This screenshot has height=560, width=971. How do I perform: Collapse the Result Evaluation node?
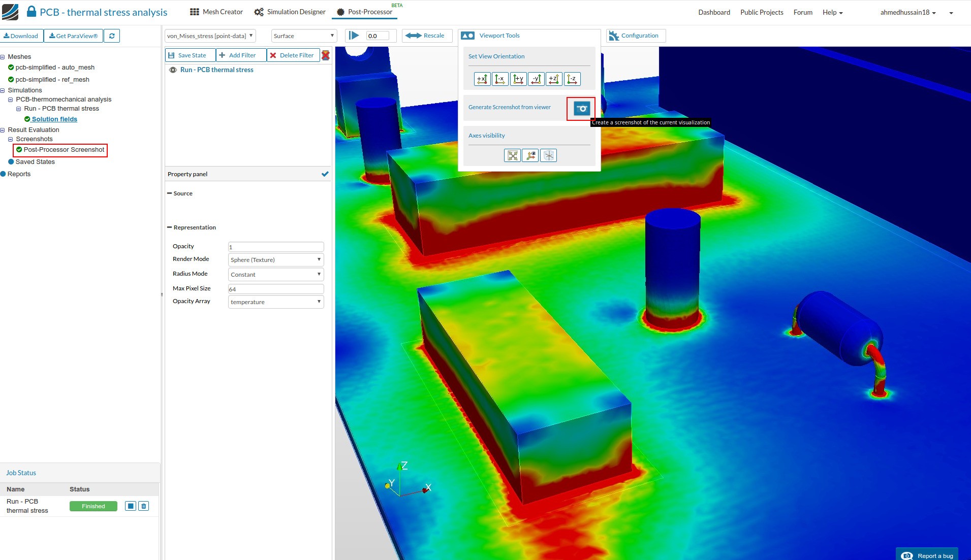3,130
